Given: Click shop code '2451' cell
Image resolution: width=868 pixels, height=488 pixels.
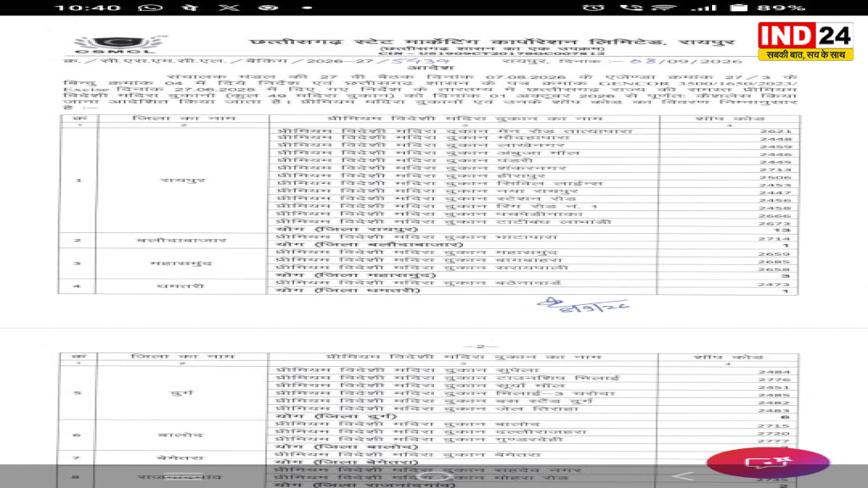Looking at the screenshot, I should point(774,387).
